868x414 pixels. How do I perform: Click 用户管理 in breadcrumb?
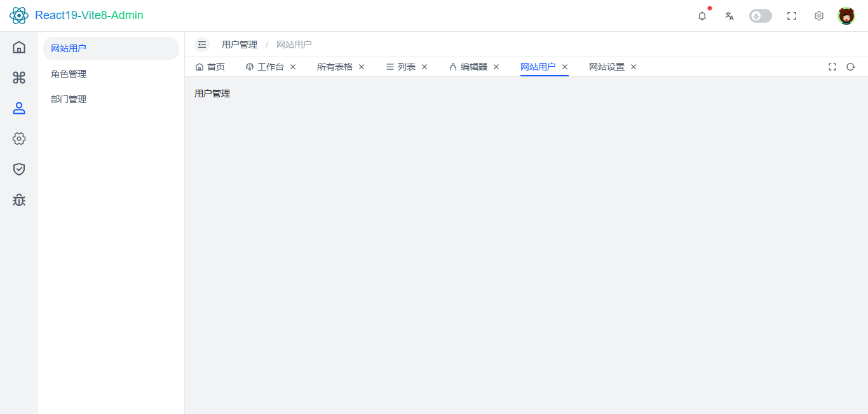(240, 45)
